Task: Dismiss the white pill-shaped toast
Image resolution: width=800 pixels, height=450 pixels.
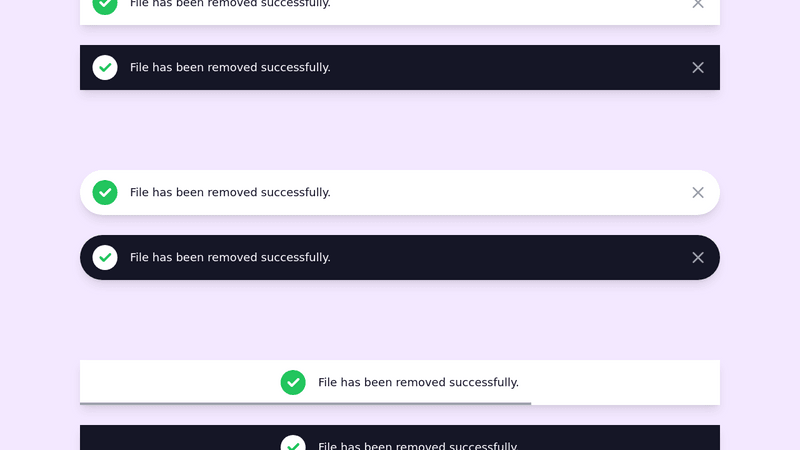Action: 698,193
